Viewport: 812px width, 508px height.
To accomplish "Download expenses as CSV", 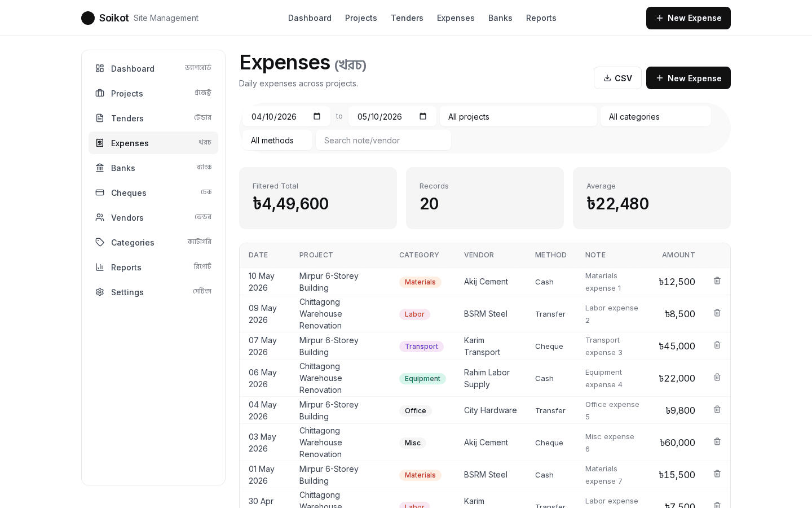I will [x=617, y=78].
